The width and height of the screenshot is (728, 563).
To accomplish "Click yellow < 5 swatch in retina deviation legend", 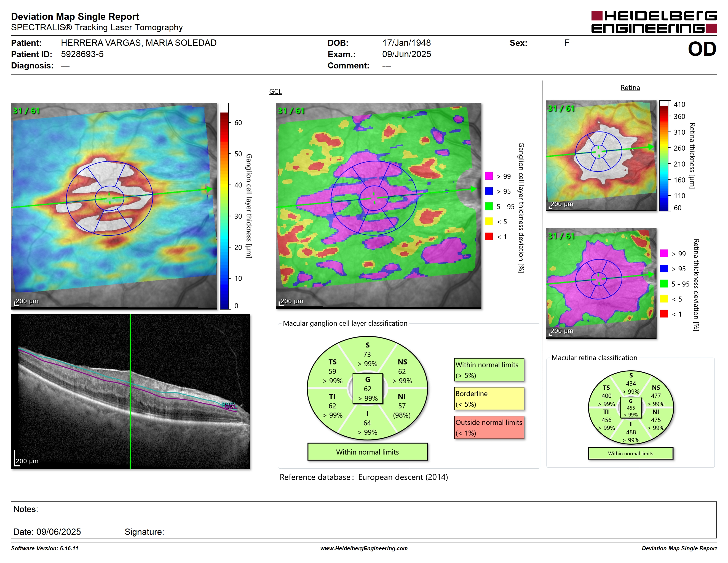I will 664,299.
